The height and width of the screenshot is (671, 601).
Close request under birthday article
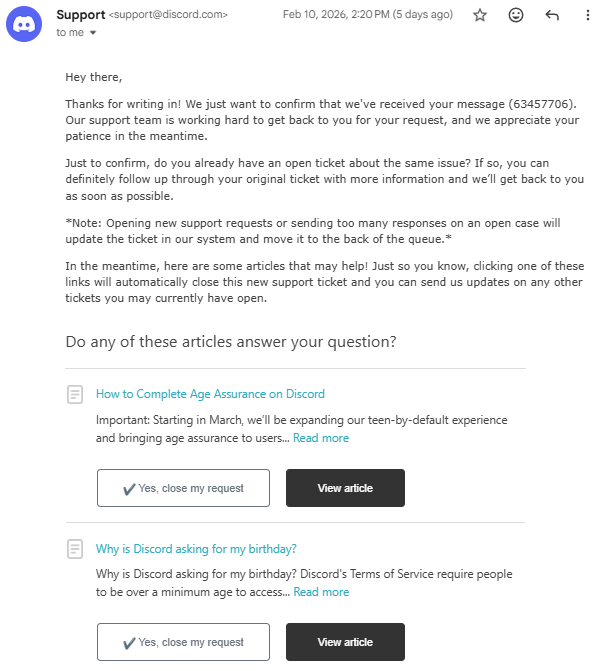click(x=183, y=642)
